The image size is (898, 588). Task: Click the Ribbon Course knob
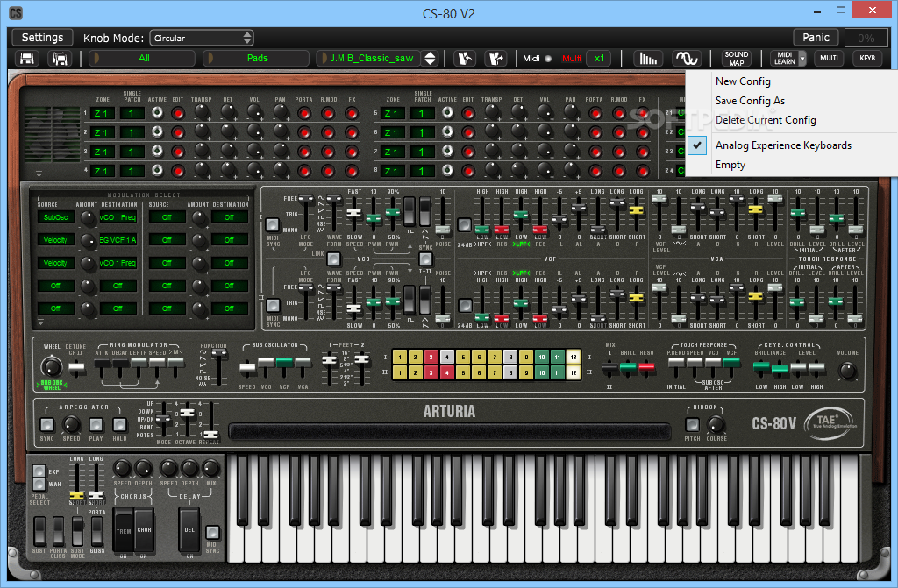(x=716, y=425)
